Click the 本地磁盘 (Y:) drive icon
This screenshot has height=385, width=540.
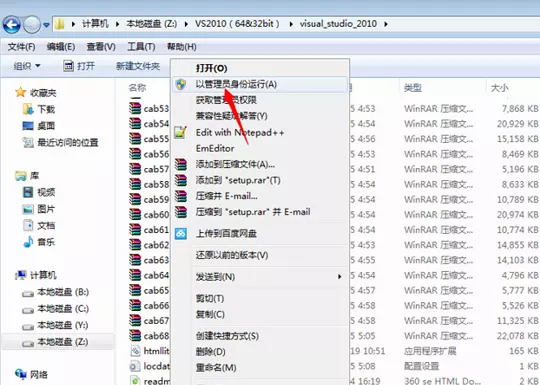28,326
